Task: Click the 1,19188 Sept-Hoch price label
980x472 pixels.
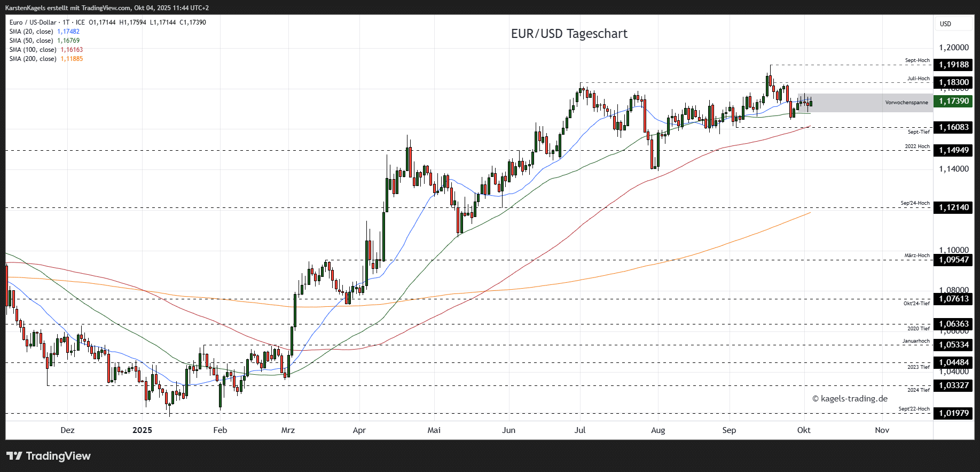Action: (954, 65)
